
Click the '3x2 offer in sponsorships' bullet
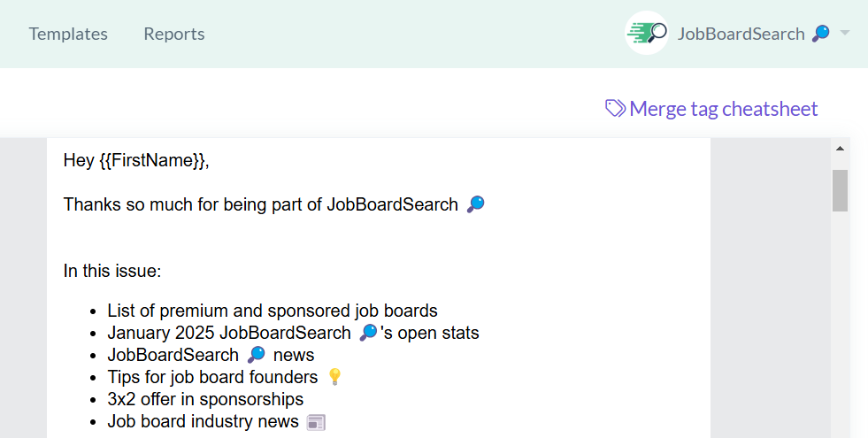(x=205, y=399)
